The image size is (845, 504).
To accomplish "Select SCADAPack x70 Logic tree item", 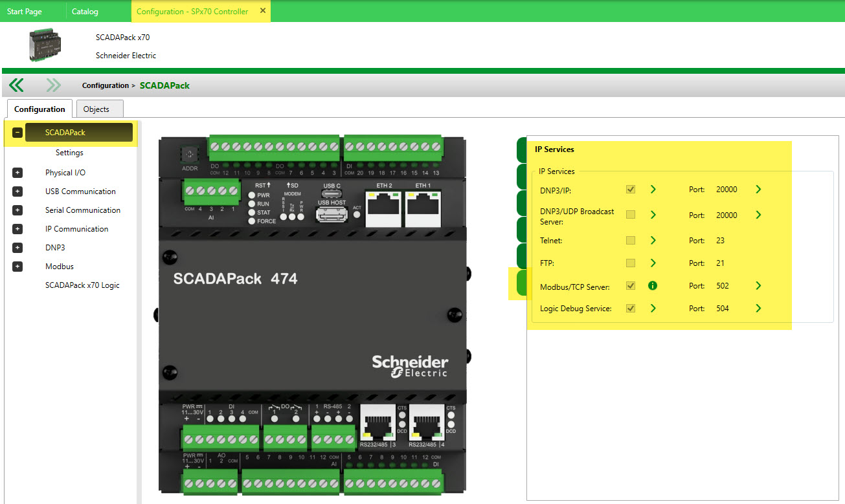I will [82, 285].
